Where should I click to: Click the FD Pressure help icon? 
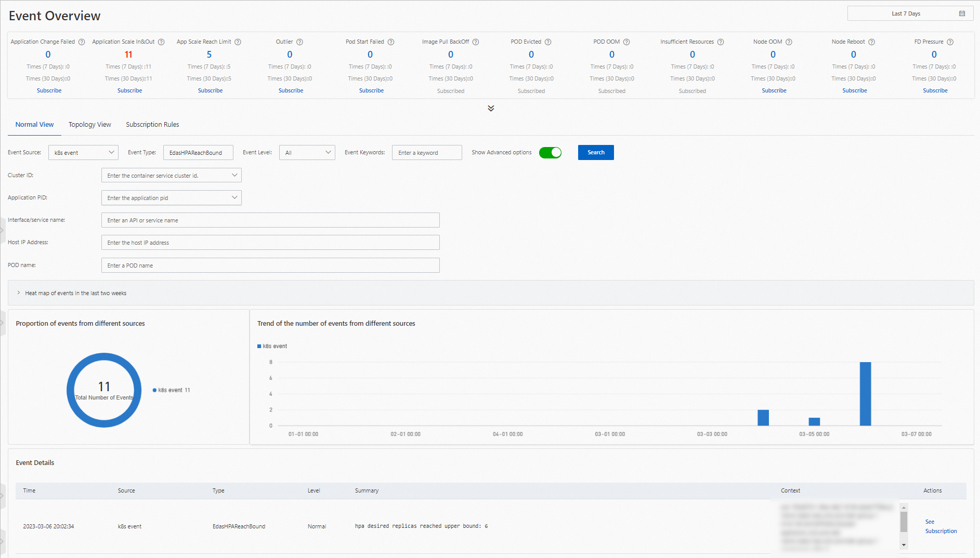[950, 42]
